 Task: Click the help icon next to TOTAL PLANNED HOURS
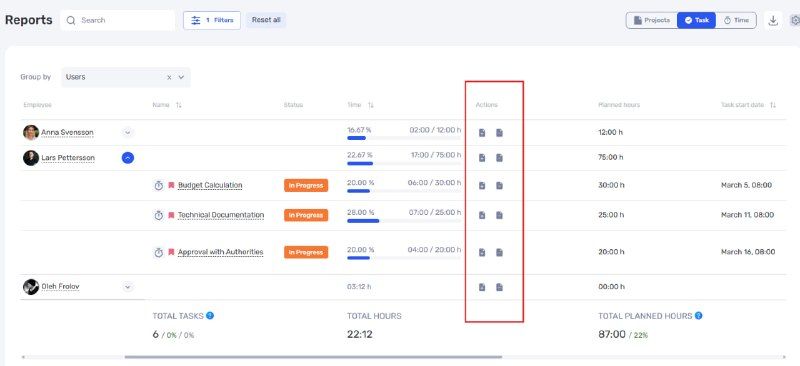(x=698, y=315)
